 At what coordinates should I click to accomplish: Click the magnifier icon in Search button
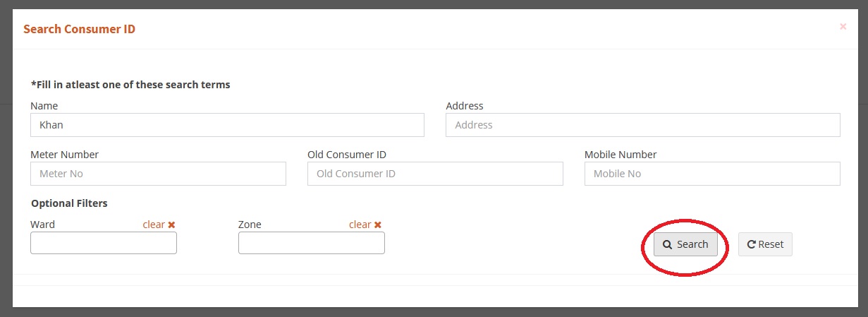pos(667,244)
